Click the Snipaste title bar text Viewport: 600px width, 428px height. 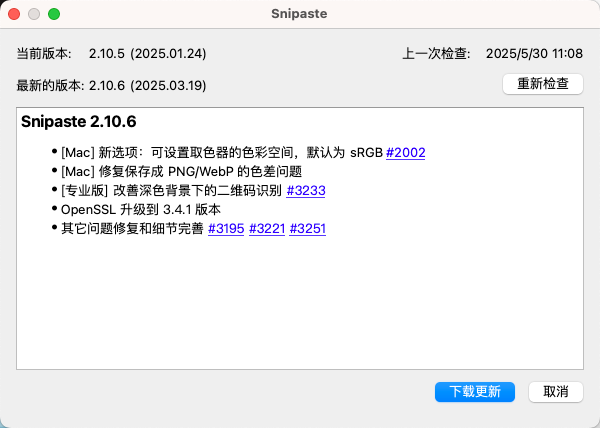(x=299, y=15)
